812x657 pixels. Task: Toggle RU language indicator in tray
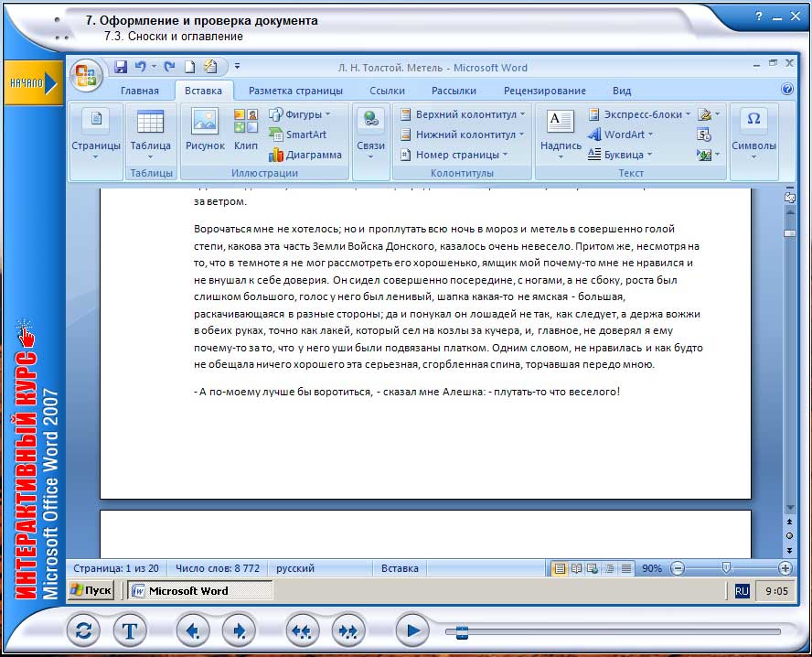(743, 591)
